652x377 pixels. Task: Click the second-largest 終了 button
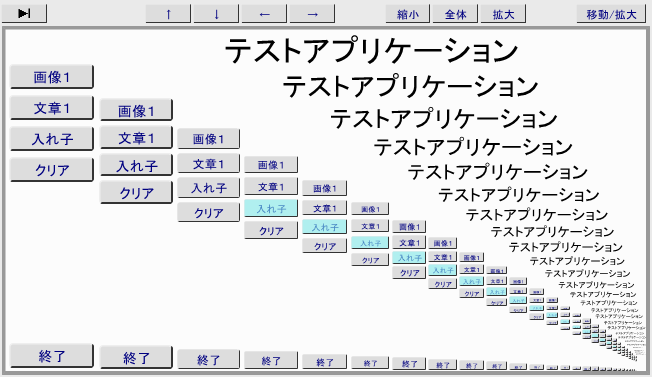[136, 357]
